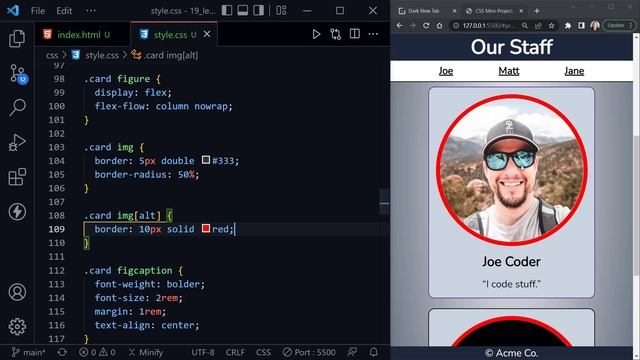Click the editor minimap slider
The height and width of the screenshot is (360, 640).
384,202
